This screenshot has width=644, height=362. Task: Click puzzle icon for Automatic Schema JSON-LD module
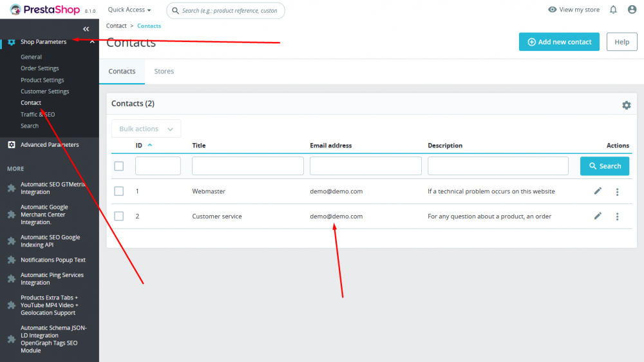pos(12,339)
